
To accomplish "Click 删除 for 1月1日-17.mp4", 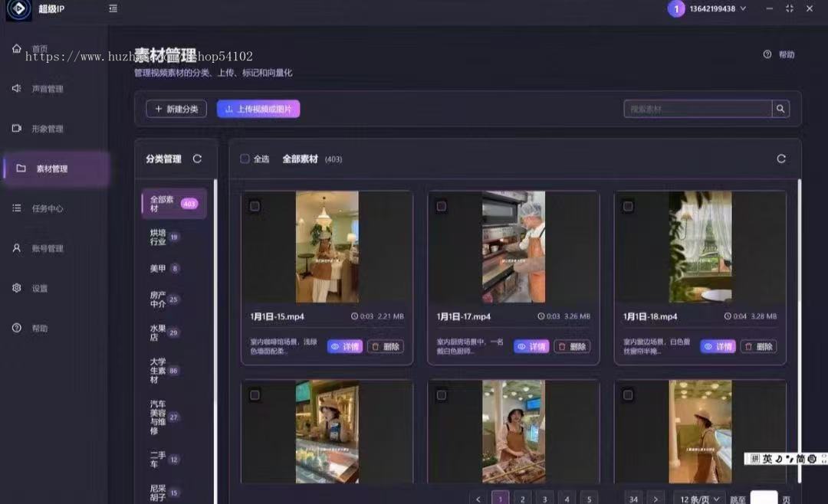I will (572, 347).
